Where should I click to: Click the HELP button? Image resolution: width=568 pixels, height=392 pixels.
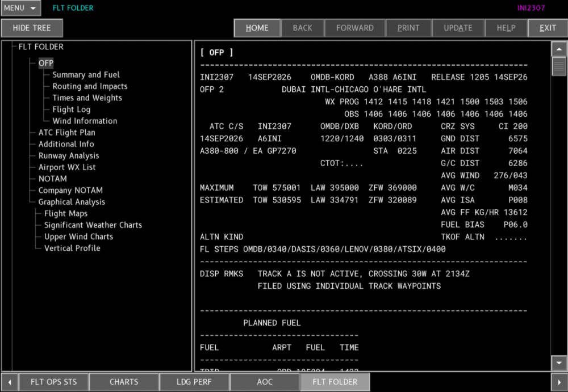[506, 28]
